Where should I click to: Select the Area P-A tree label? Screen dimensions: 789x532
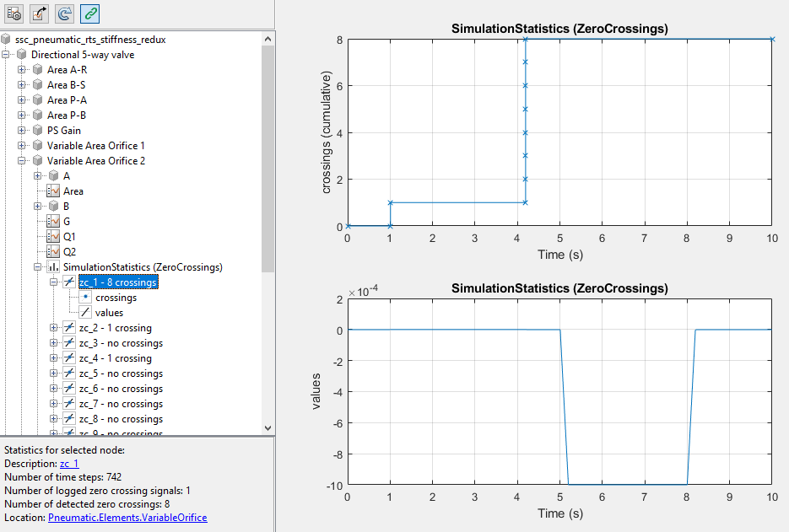(x=67, y=99)
